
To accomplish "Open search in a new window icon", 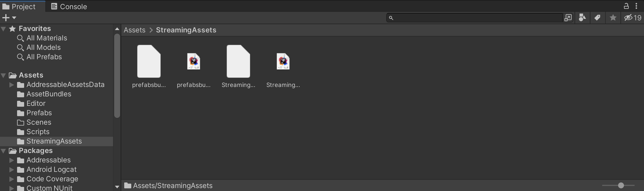I will tap(568, 18).
